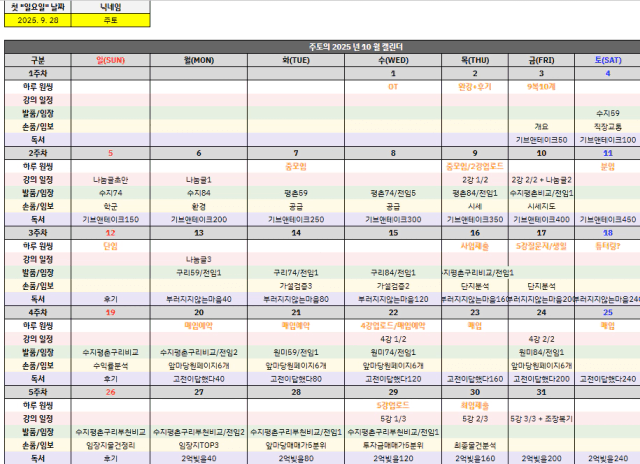Image resolution: width=640 pixels, height=464 pixels.
Task: Select the orange OT cell
Action: pos(393,87)
